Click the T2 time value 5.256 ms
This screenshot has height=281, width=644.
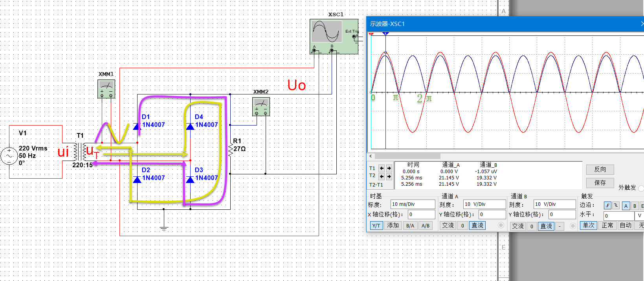[x=411, y=178]
